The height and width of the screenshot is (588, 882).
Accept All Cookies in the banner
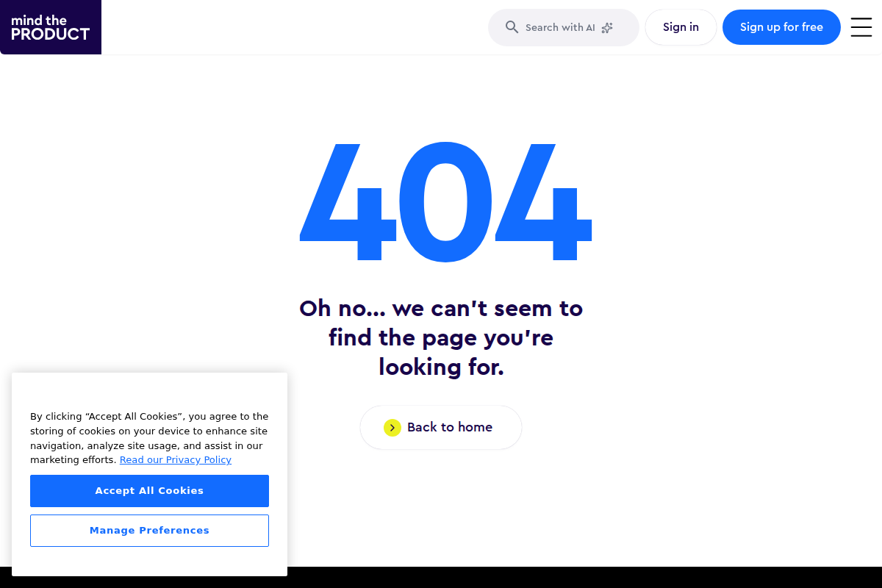coord(149,491)
